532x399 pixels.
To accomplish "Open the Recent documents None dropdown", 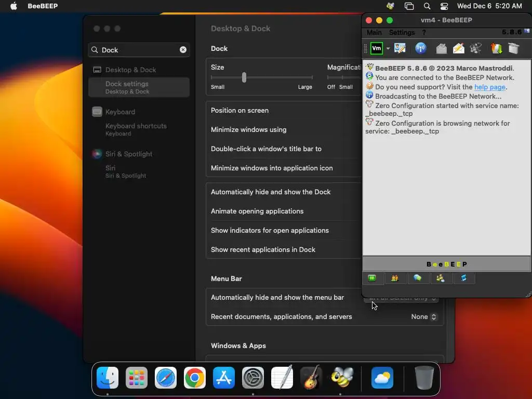I will [424, 316].
